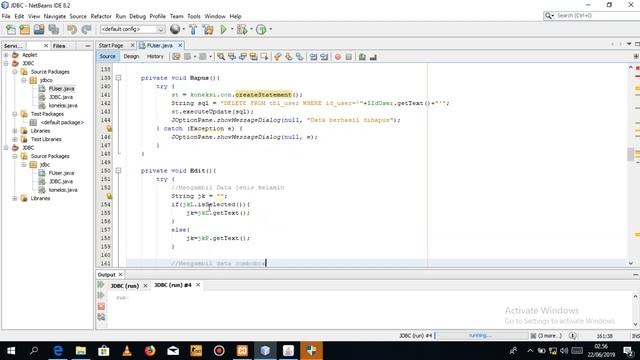Screen dimensions: 640x360
Task: Expand the Test Libraries node
Action: pos(15,139)
